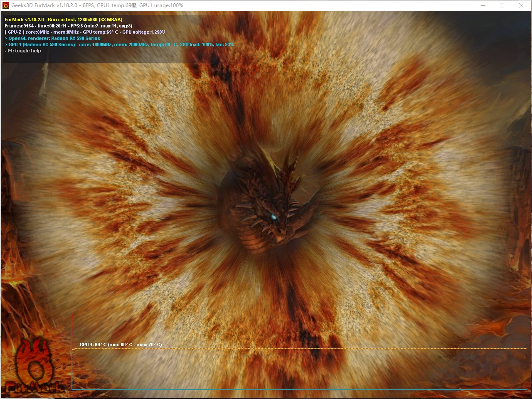Click the "GPU 1 (Radeon RX 590 Series)" status line

click(x=119, y=44)
